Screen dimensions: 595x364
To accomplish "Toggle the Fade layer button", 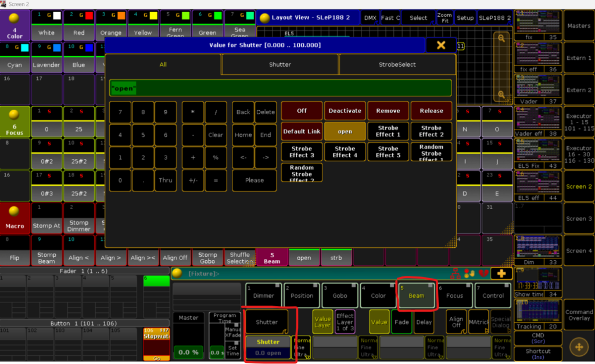I will [x=401, y=322].
